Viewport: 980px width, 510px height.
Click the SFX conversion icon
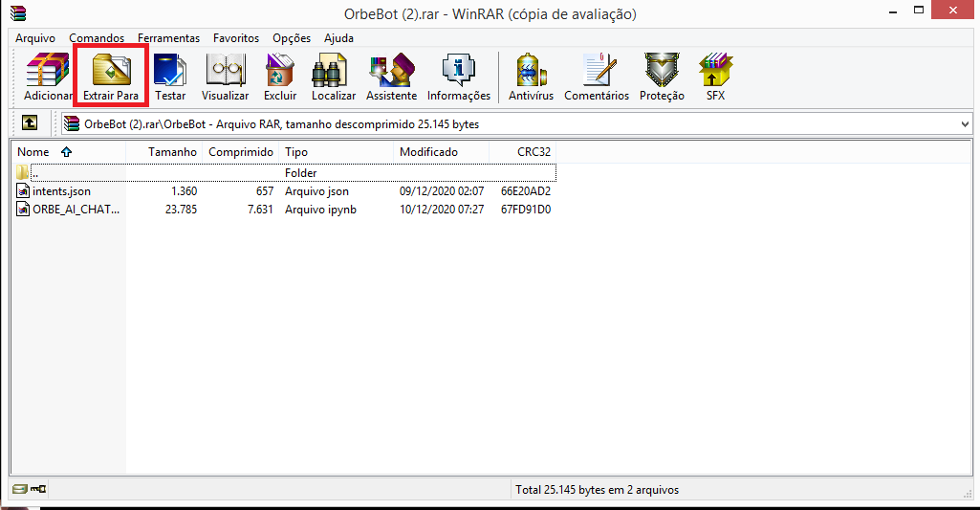(715, 70)
